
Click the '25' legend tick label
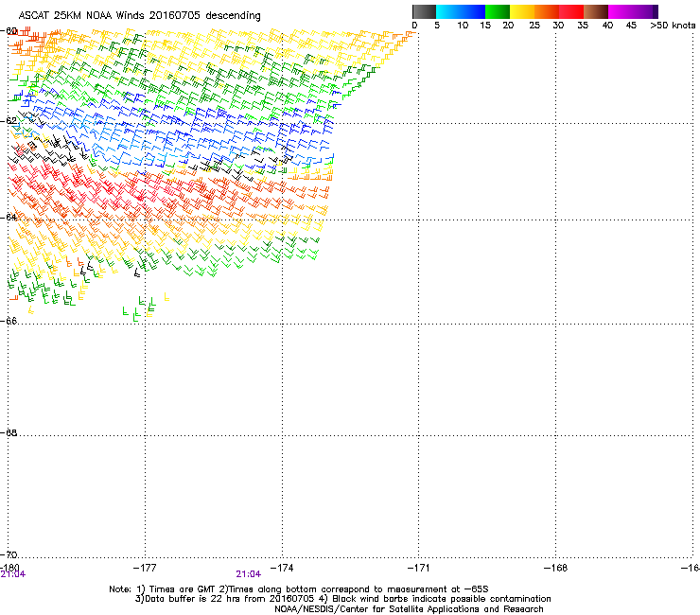[534, 26]
